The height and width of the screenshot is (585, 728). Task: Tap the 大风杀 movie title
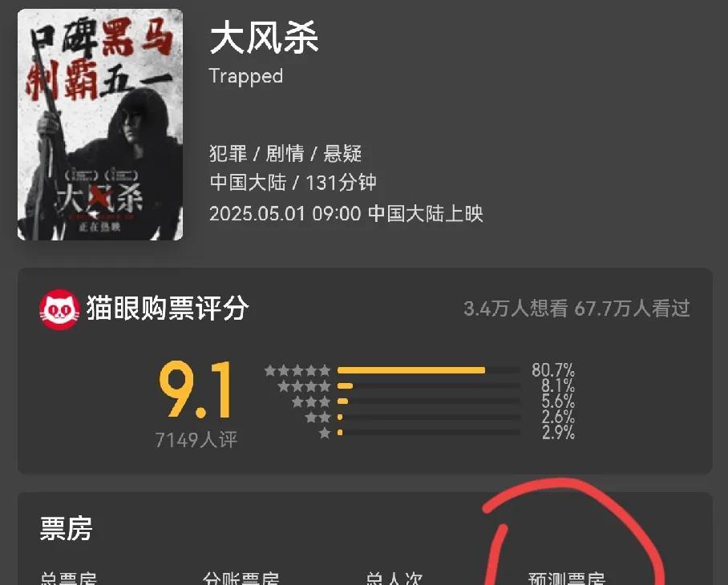[x=264, y=38]
